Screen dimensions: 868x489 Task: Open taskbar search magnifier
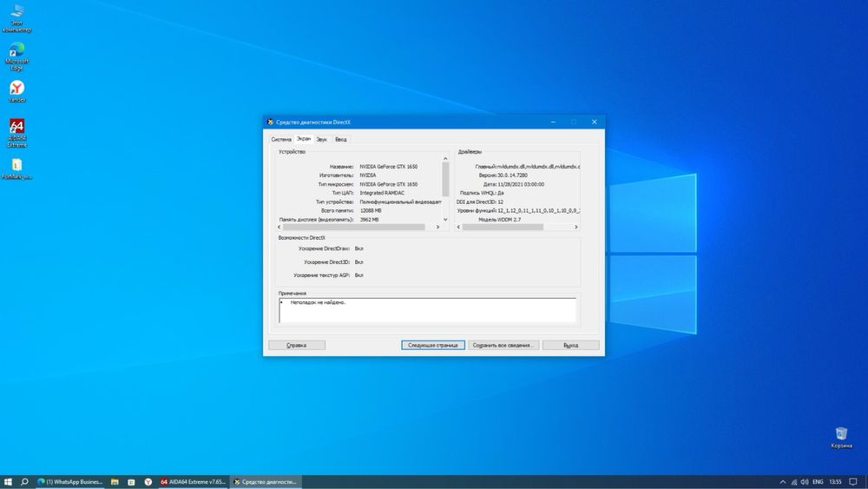(x=23, y=482)
